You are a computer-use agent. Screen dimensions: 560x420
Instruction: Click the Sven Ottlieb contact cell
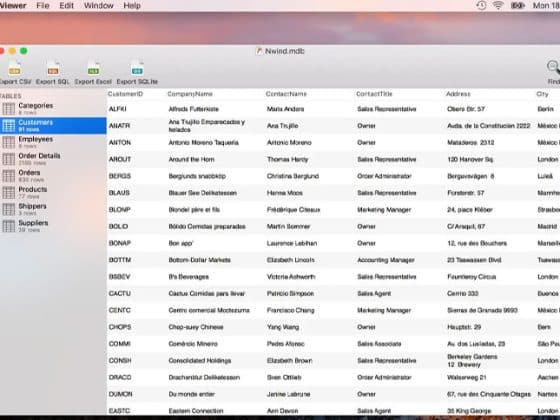284,378
